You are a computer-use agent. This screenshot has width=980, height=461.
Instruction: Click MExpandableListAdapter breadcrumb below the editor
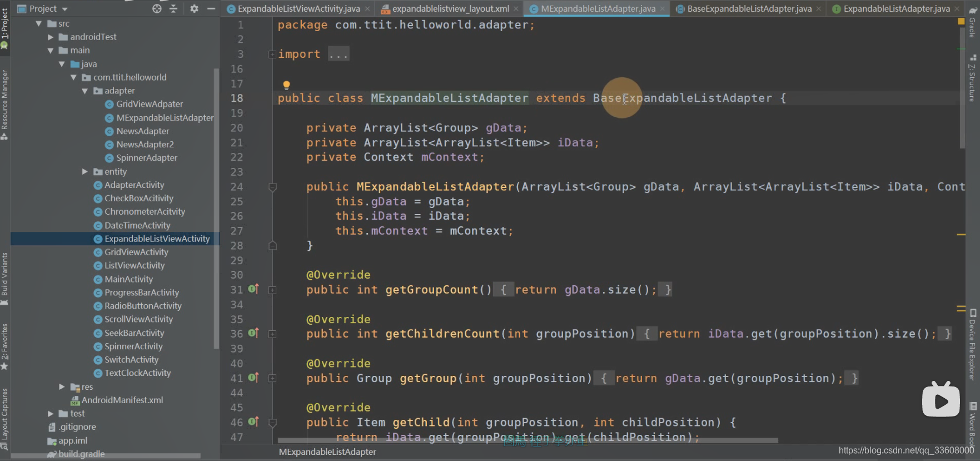click(x=327, y=452)
